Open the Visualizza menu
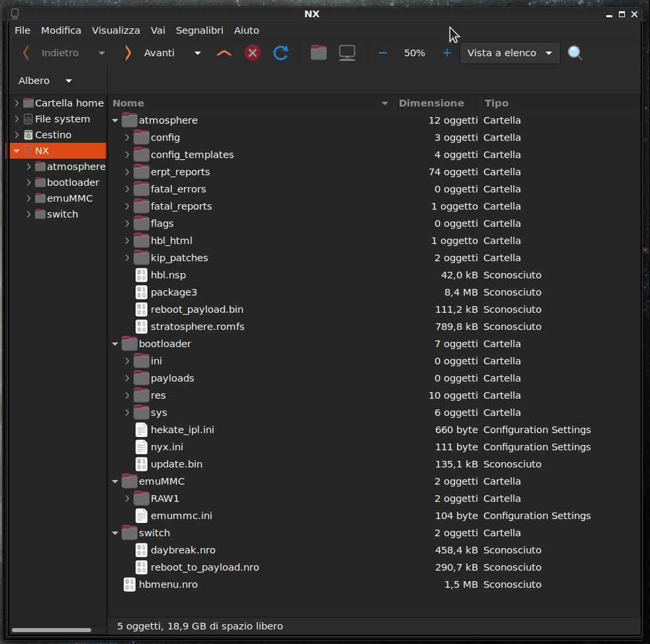Viewport: 650px width, 644px height. 116,30
